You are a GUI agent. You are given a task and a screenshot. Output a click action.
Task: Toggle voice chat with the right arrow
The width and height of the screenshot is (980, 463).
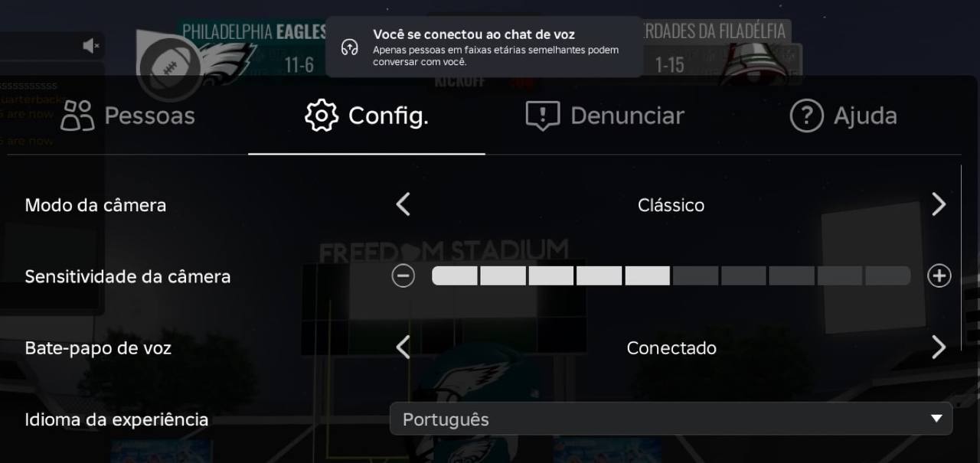939,347
